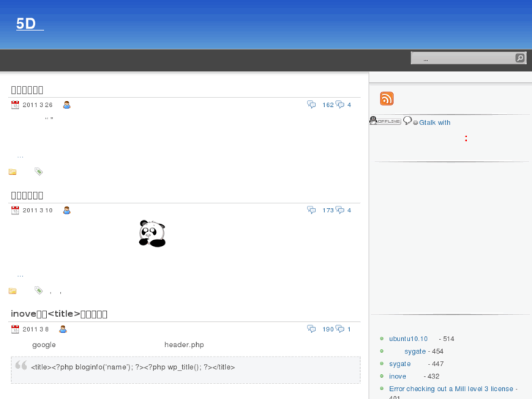The image size is (532, 399).
Task: Open the sygate - 454 sidebar link
Action: (415, 351)
